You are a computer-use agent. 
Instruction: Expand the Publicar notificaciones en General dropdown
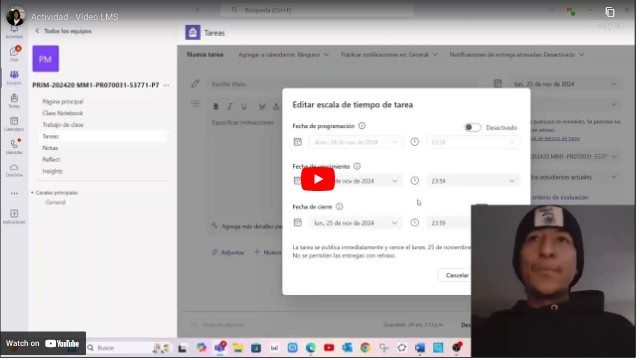click(x=389, y=54)
